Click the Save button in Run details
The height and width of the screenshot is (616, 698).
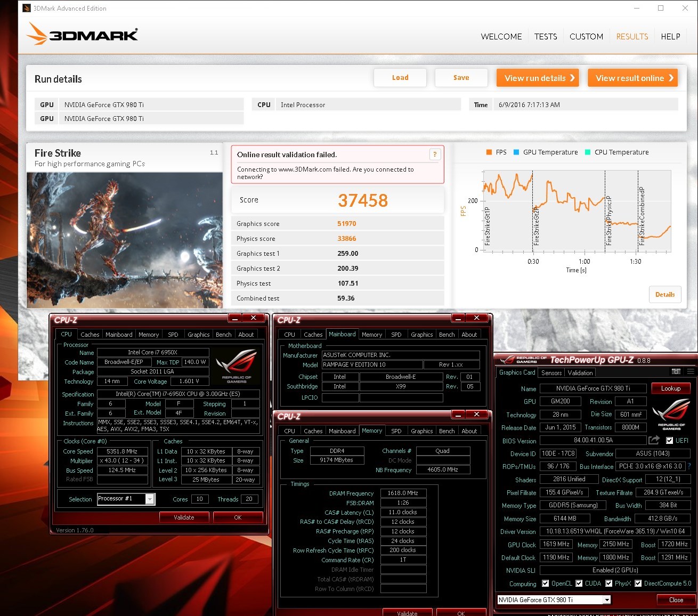click(x=461, y=78)
